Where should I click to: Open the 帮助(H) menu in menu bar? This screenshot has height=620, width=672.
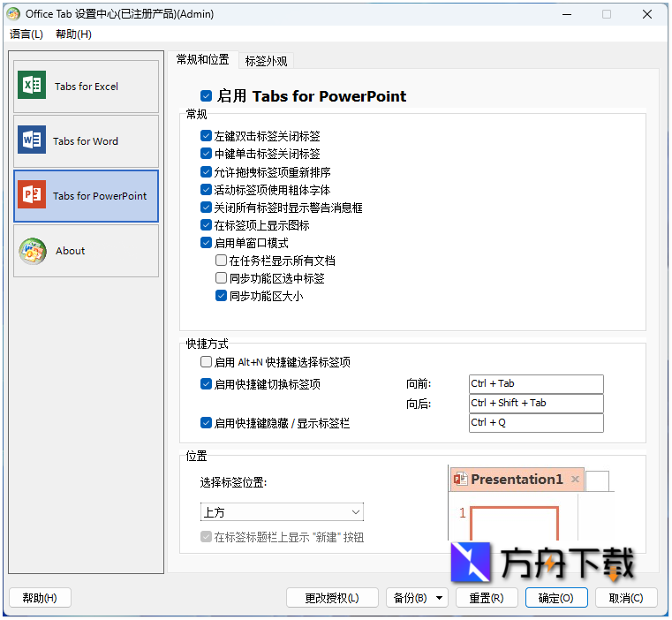73,34
